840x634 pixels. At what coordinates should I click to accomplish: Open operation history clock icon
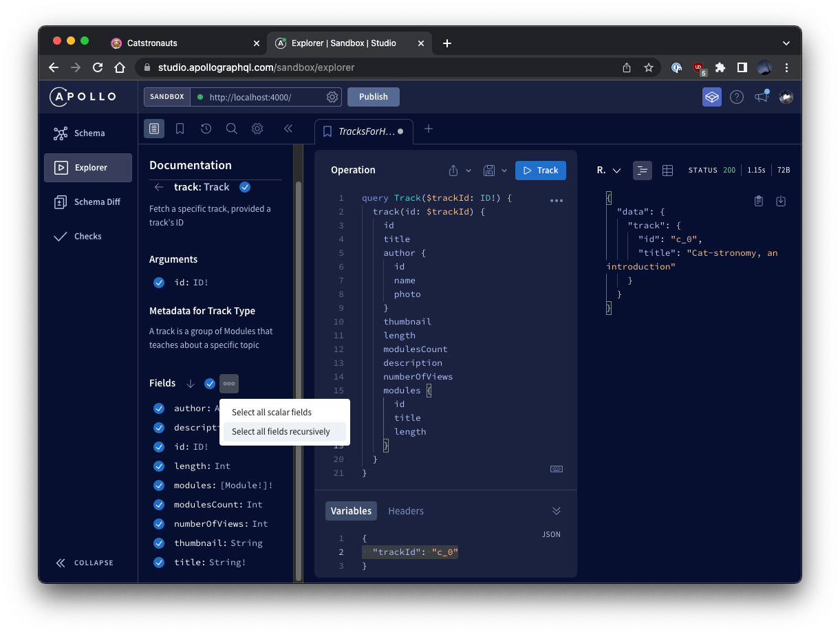[x=206, y=129]
